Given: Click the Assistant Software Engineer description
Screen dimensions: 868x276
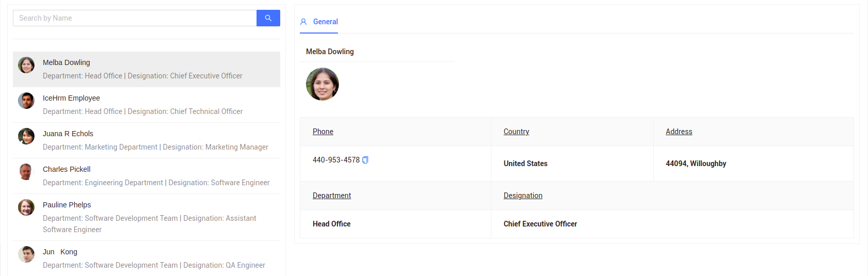Looking at the screenshot, I should [149, 224].
